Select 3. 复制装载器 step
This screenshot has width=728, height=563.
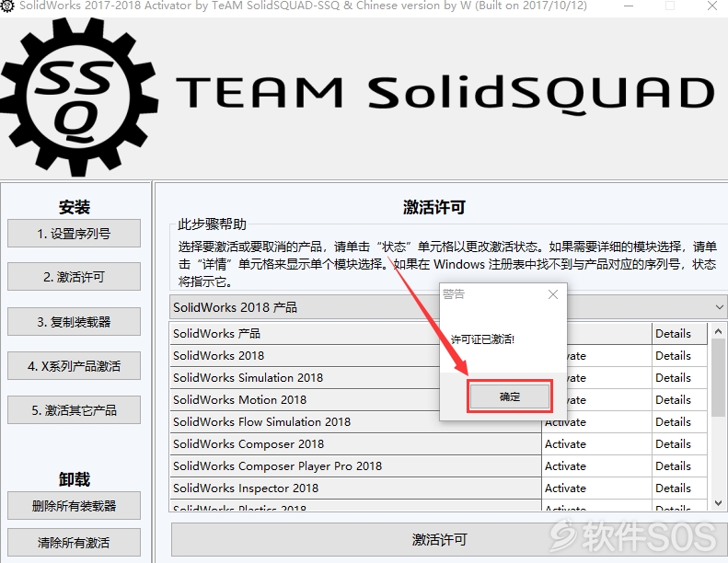coord(74,321)
